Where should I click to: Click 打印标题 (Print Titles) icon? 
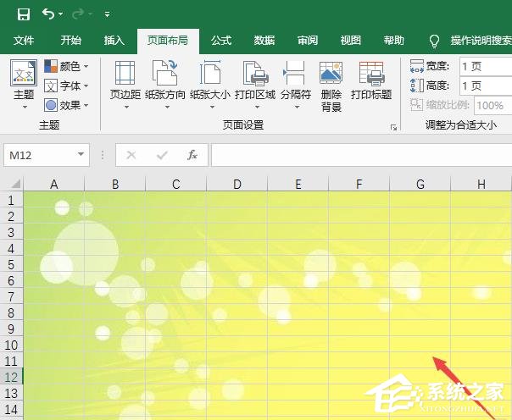[371, 76]
